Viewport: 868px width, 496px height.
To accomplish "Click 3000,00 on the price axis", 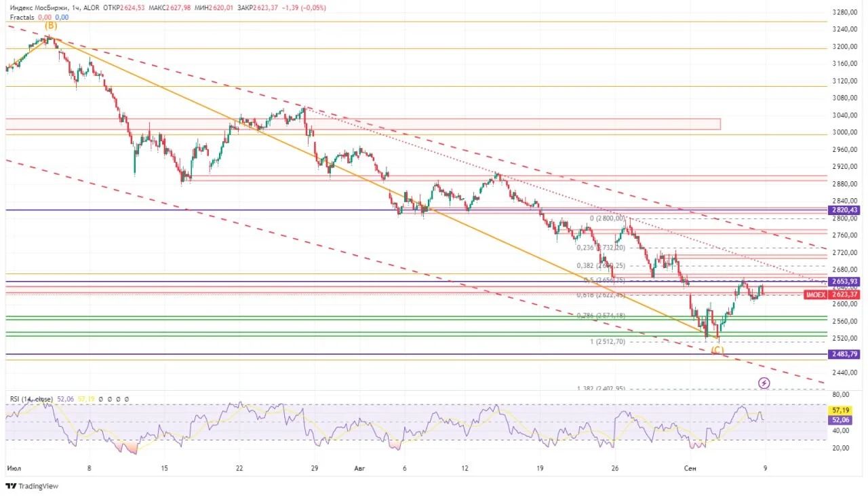I will coord(846,132).
